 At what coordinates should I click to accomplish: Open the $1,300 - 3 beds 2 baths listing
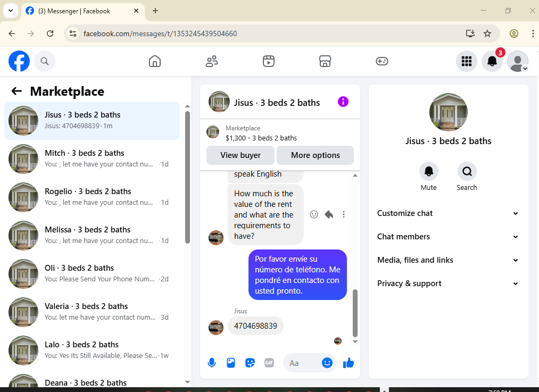click(x=261, y=138)
